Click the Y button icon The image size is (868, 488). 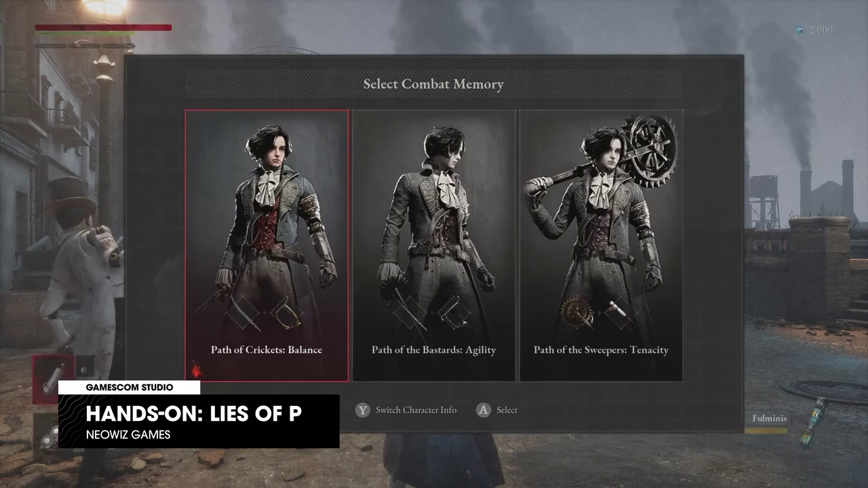[363, 410]
